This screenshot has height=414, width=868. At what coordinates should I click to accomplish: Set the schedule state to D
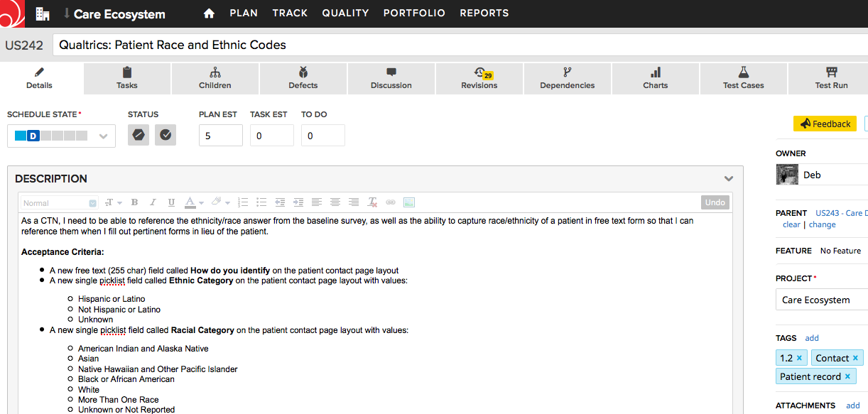(x=33, y=136)
